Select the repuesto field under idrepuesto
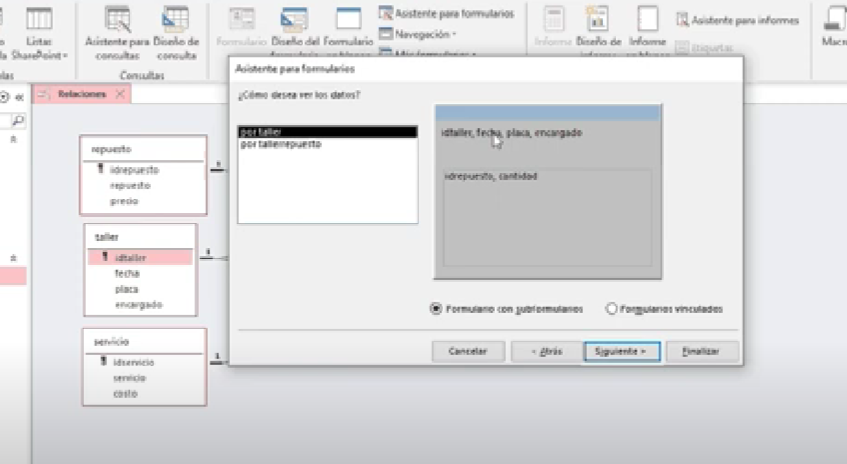This screenshot has height=464, width=847. pyautogui.click(x=130, y=185)
